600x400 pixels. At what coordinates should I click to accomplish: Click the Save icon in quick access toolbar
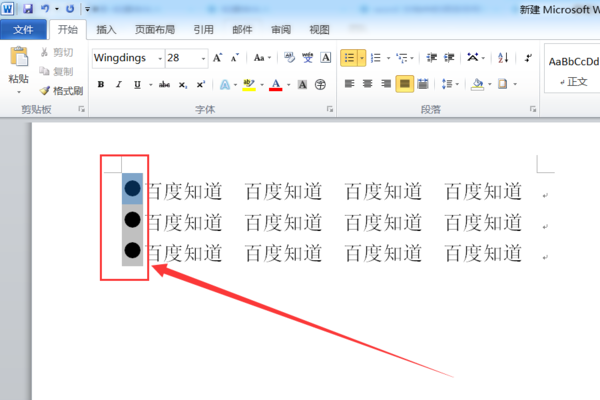[28, 8]
